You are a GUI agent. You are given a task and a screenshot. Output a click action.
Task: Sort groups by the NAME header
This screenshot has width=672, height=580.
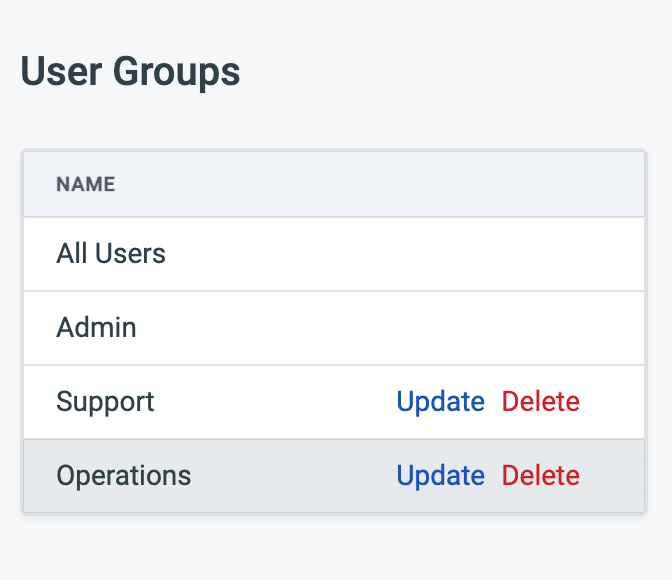[x=85, y=184]
